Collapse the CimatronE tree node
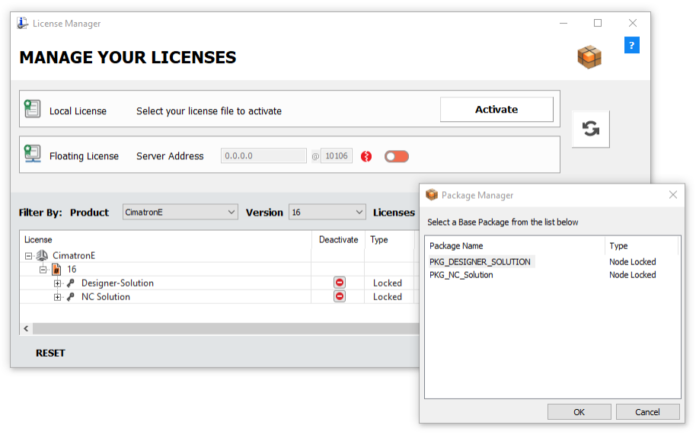This screenshot has height=435, width=696. coord(29,255)
